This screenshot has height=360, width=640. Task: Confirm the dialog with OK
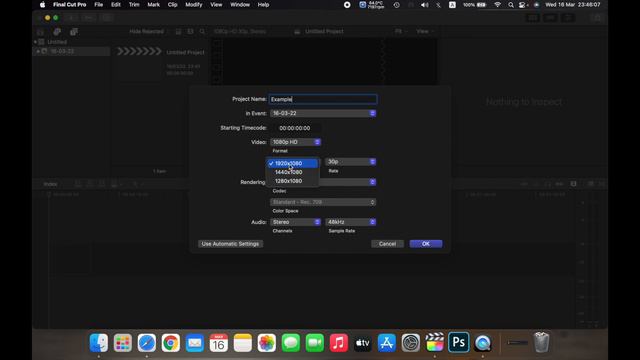426,244
